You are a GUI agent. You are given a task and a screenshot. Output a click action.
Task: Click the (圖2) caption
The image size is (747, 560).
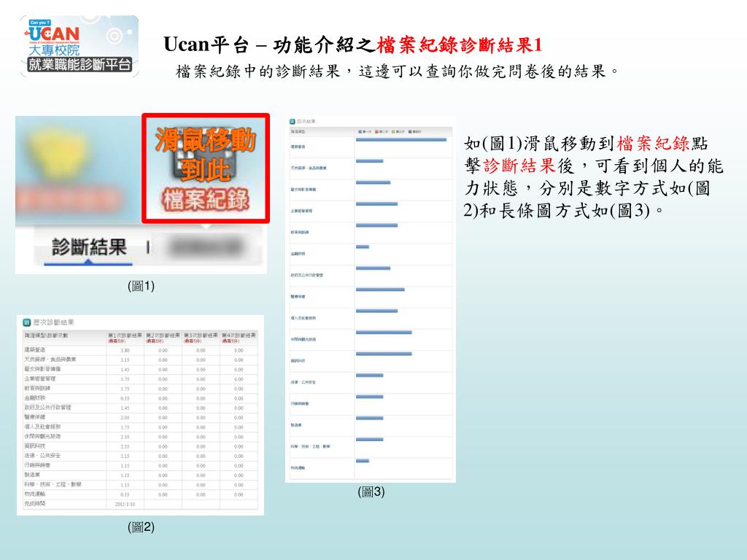point(141,526)
